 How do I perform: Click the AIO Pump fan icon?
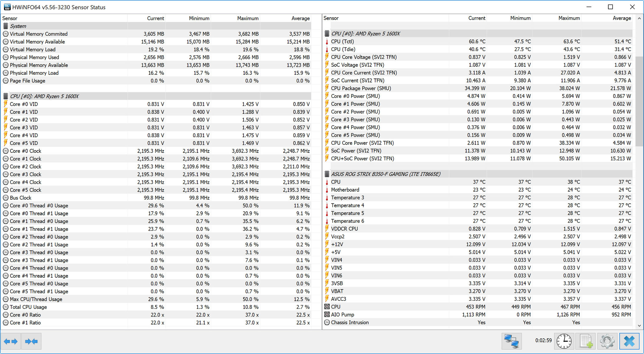tap(327, 314)
